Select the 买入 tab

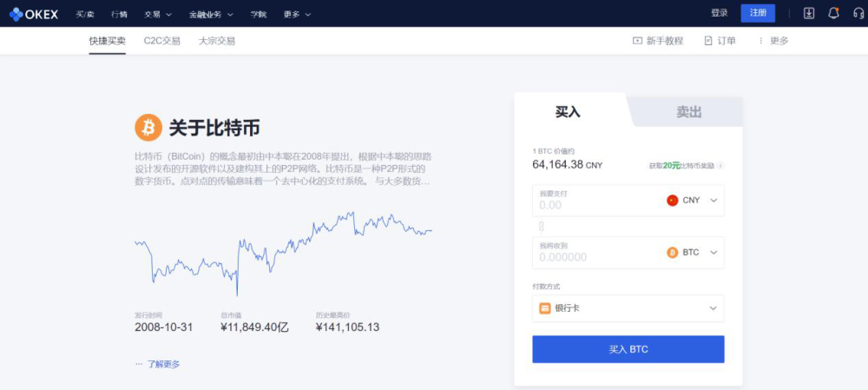click(x=569, y=111)
